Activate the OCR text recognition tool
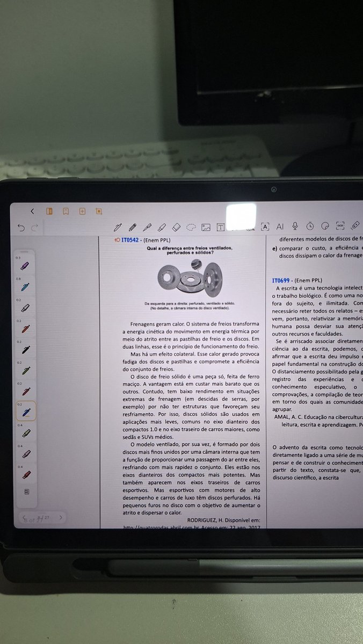The width and height of the screenshot is (363, 644). point(340,225)
